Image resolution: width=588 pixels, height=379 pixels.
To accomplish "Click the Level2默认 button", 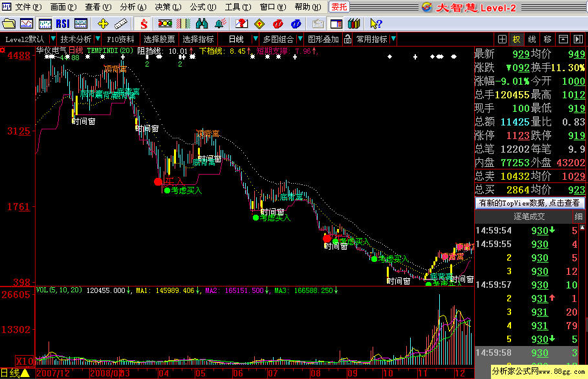I will point(25,39).
